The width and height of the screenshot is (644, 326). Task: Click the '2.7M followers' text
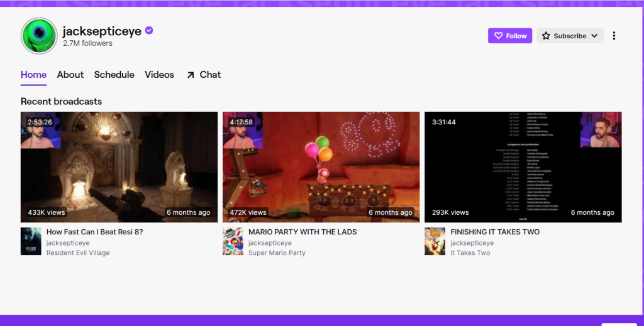pyautogui.click(x=87, y=43)
